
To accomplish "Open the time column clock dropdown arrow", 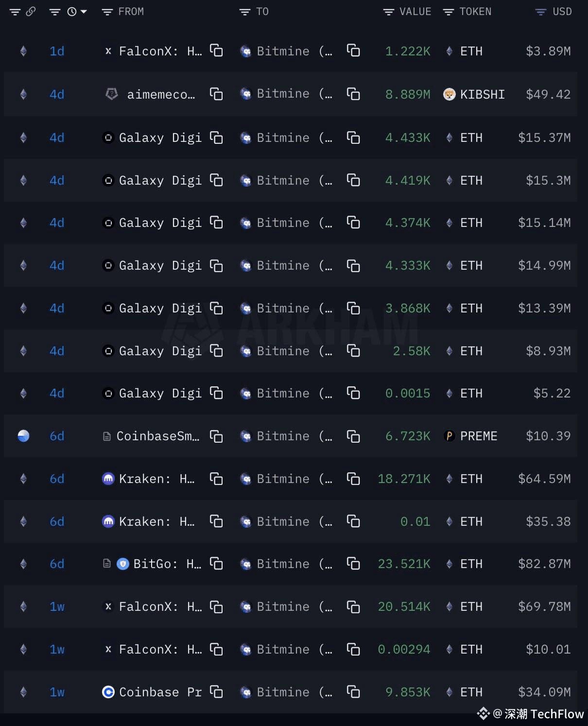I will click(84, 11).
